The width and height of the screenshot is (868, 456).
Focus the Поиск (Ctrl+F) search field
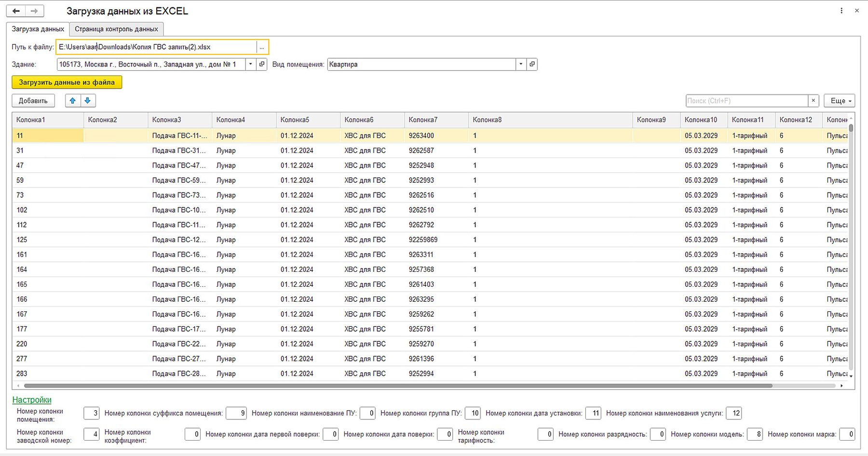[747, 101]
